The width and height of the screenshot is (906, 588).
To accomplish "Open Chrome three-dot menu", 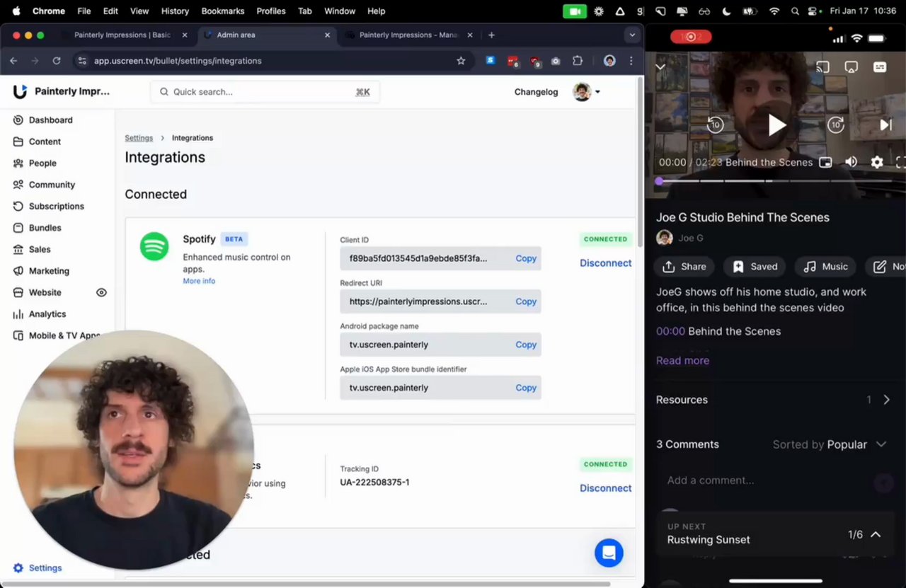I will (631, 61).
